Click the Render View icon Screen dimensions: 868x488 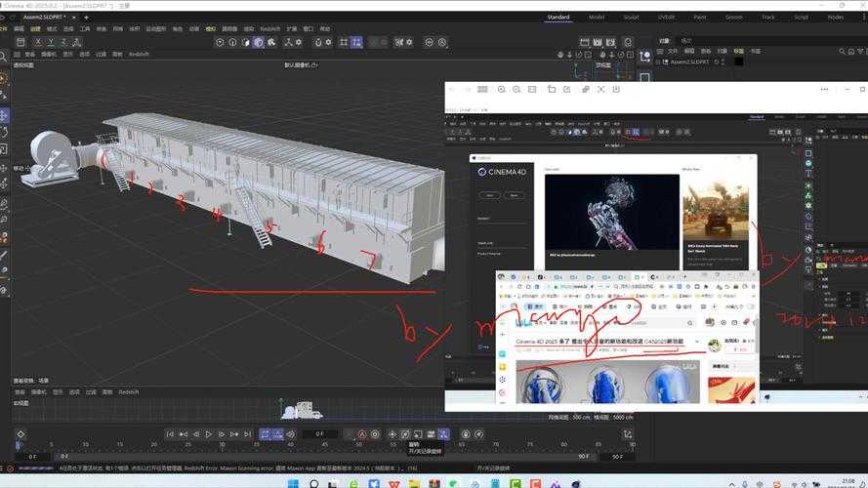(585, 42)
